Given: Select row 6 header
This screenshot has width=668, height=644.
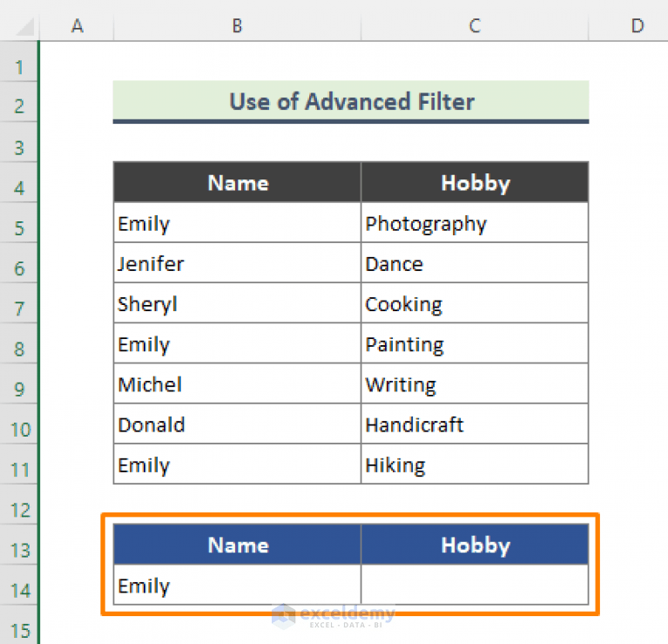Looking at the screenshot, I should (19, 263).
